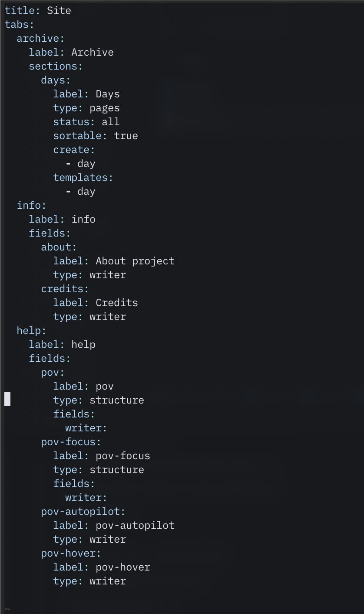
Task: Place cursor on the 'tabs:' key
Action: [19, 24]
